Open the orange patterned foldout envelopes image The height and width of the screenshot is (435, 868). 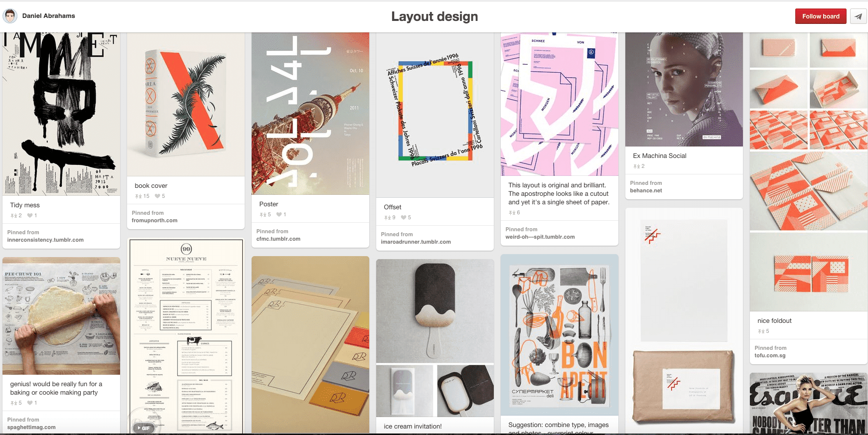pyautogui.click(x=809, y=172)
